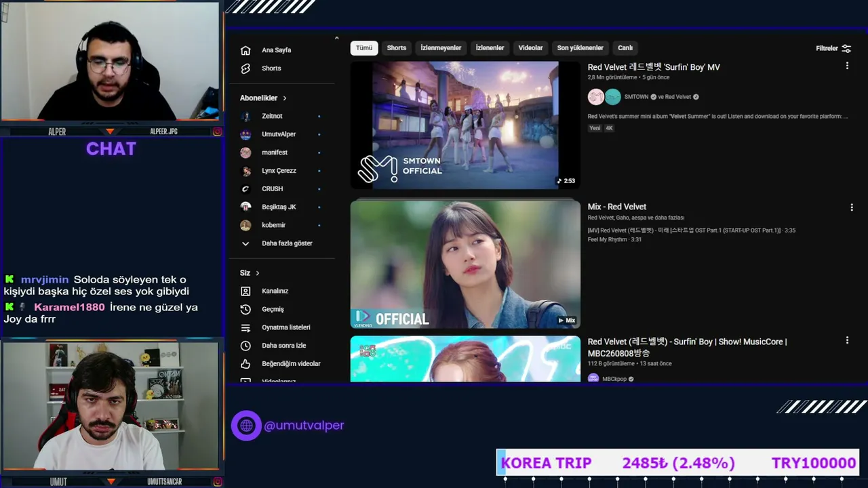Open the 'Mix - Red Velvet' title

(x=617, y=207)
